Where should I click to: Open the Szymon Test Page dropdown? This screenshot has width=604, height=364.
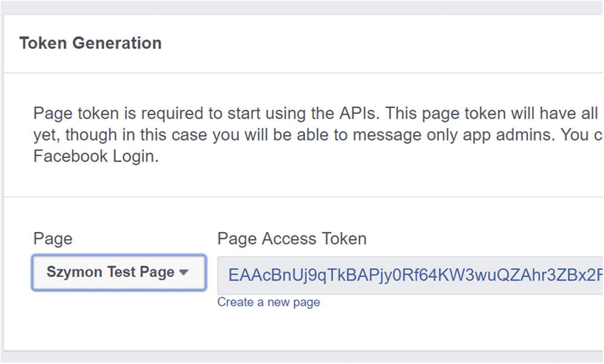coord(118,272)
